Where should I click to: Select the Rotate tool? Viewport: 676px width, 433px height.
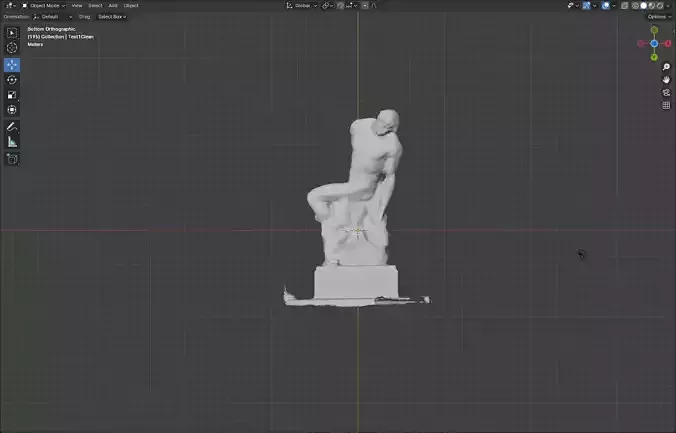pos(12,80)
